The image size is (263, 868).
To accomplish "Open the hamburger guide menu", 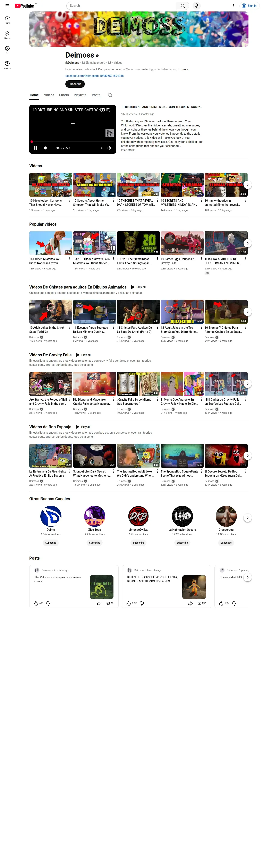I will (x=7, y=6).
